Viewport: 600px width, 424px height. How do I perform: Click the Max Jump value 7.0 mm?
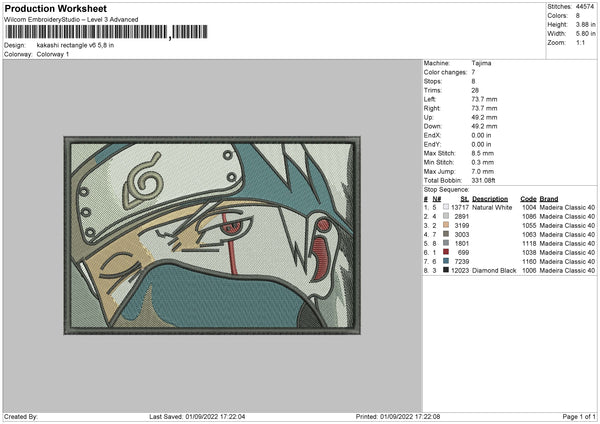point(483,171)
